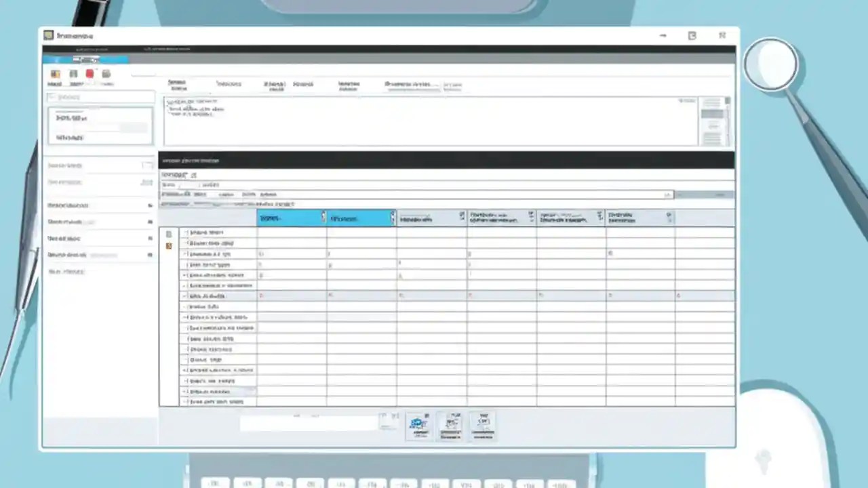Image resolution: width=868 pixels, height=488 pixels.
Task: Expand the first row entry in the grid's name column
Action: coord(184,232)
